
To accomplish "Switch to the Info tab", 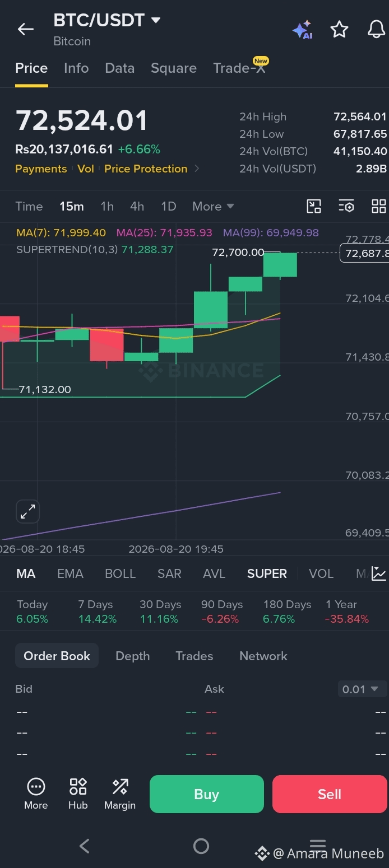I will 76,68.
